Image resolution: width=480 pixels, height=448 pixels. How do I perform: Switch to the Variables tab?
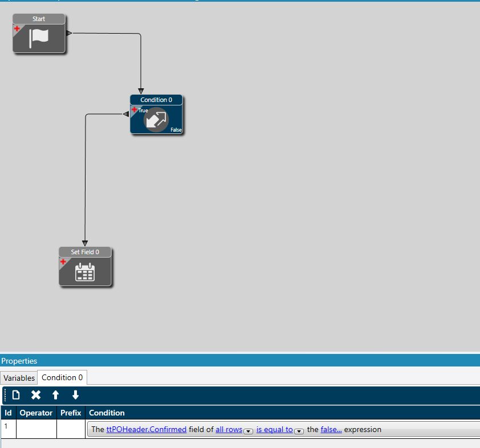[x=19, y=378]
